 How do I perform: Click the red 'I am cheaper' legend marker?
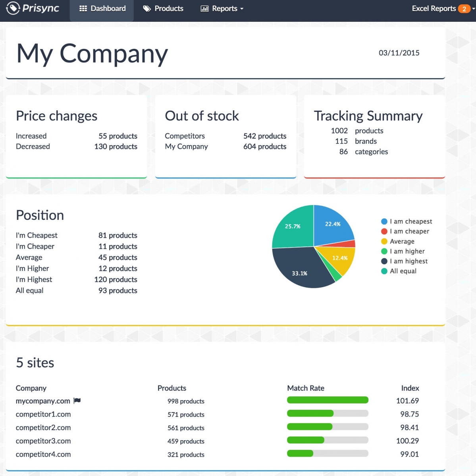coord(383,231)
